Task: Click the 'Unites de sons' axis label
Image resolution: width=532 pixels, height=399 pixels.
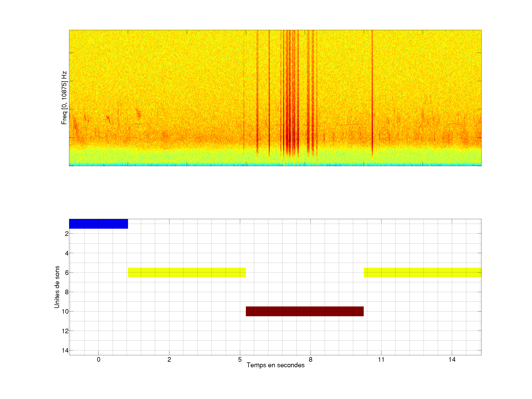Action: point(57,287)
